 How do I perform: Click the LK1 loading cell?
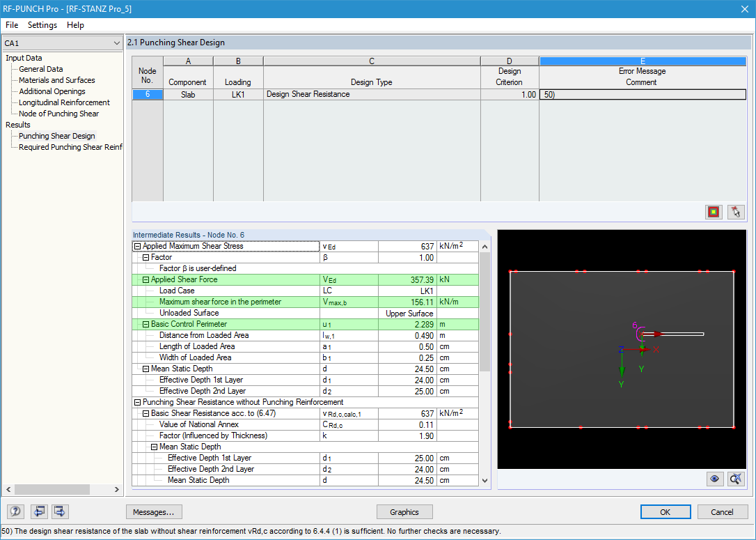click(x=238, y=95)
